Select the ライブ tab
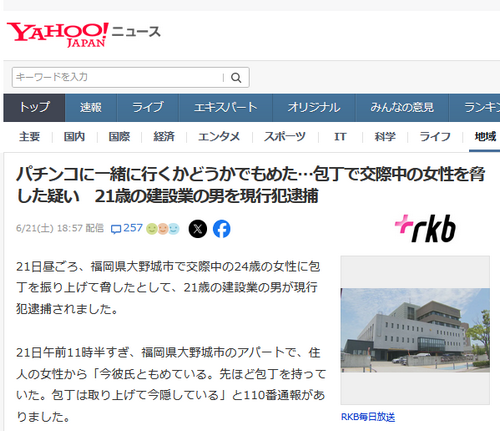 point(148,108)
